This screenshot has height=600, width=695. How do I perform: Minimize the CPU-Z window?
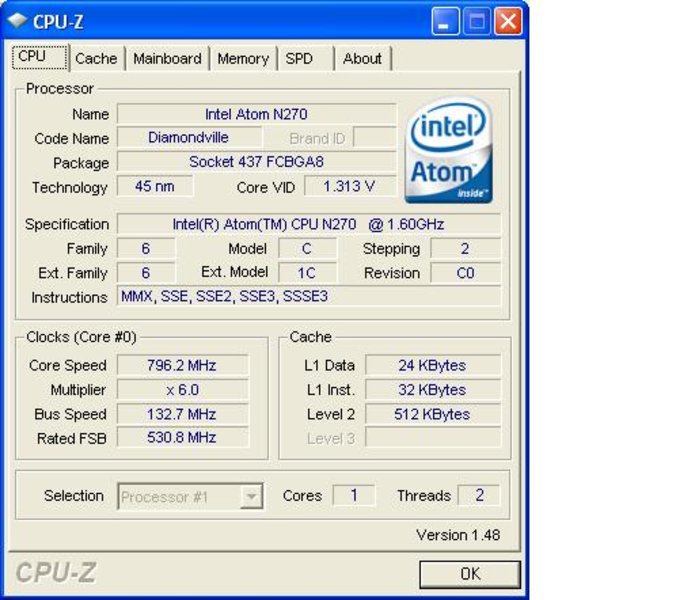[x=445, y=21]
